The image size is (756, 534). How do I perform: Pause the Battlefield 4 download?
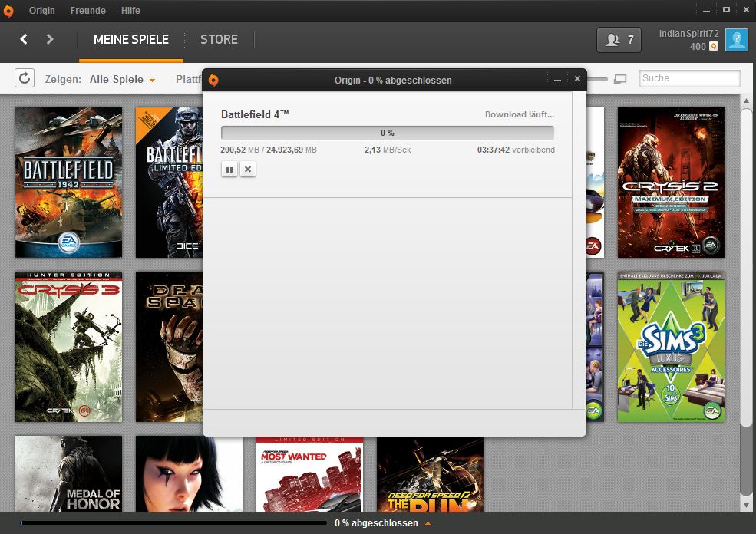point(229,169)
